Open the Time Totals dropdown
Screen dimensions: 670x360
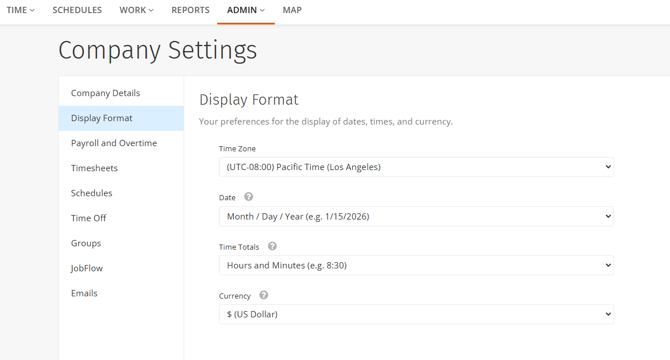click(416, 265)
